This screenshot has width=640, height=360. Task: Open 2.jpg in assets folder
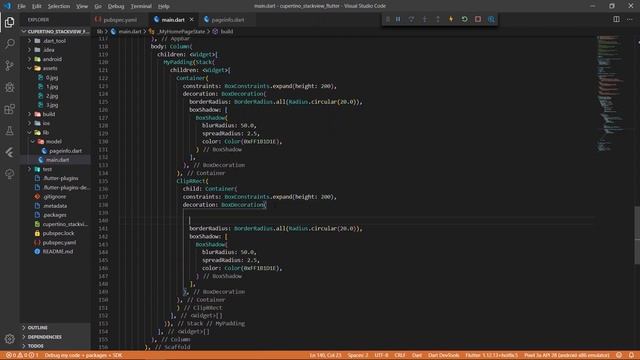(x=52, y=96)
